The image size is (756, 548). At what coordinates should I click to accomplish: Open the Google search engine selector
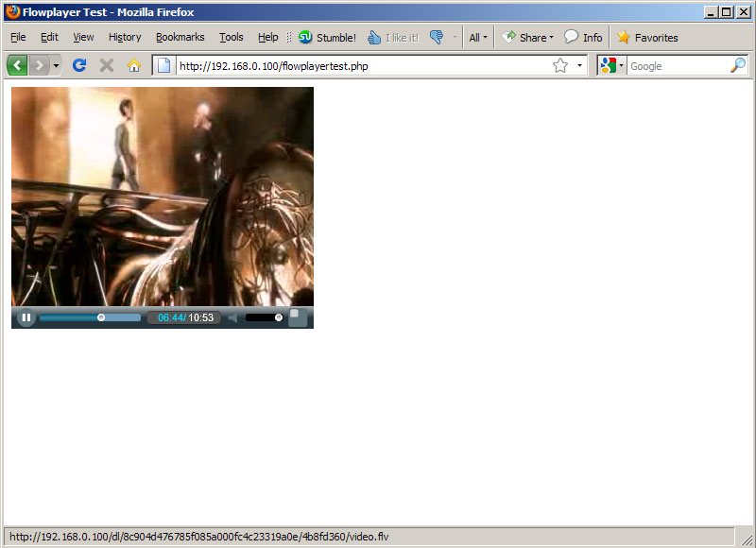pyautogui.click(x=611, y=65)
